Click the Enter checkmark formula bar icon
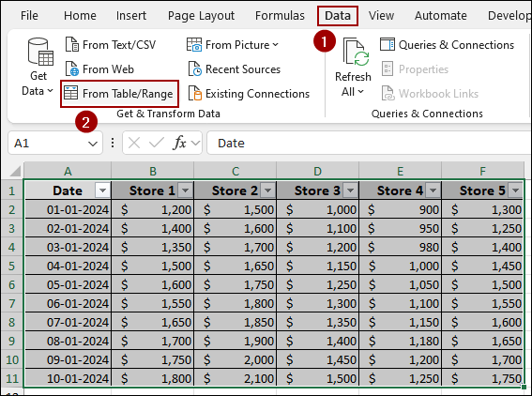Screen dimensions: 532x396 pyautogui.click(x=157, y=143)
